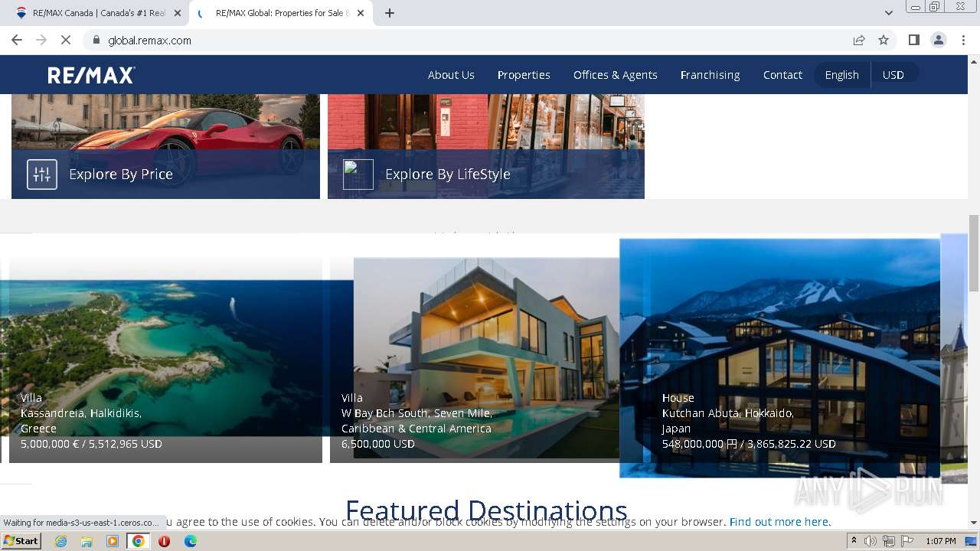Viewport: 980px width, 551px height.
Task: Click the RE/MAX logo in header
Action: pos(91,75)
